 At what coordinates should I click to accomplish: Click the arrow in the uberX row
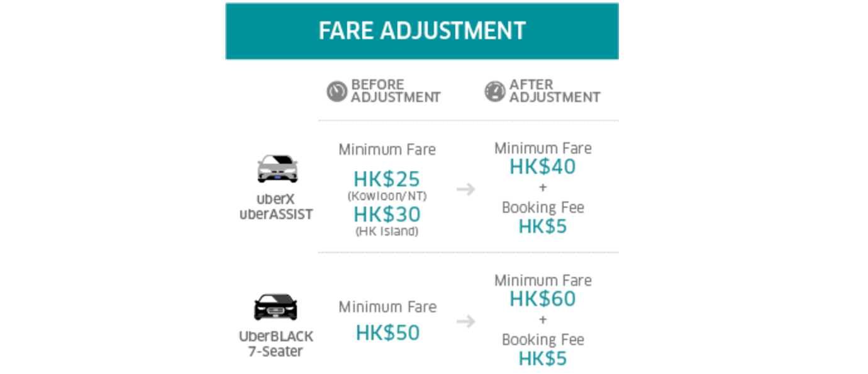466,189
